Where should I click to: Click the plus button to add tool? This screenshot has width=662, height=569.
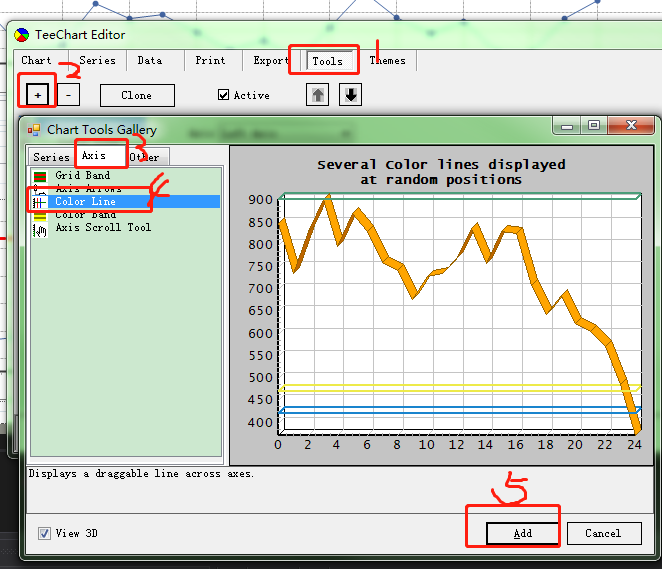pos(38,95)
